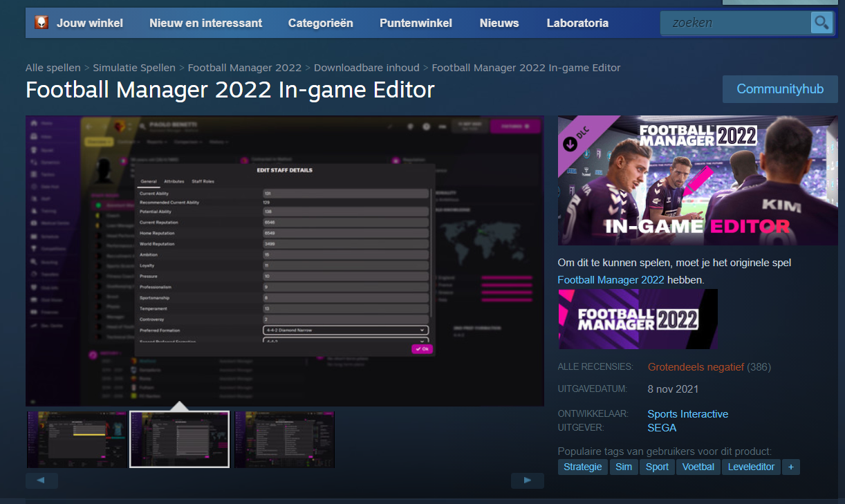Select the Sim tag
This screenshot has width=845, height=504.
tap(624, 467)
